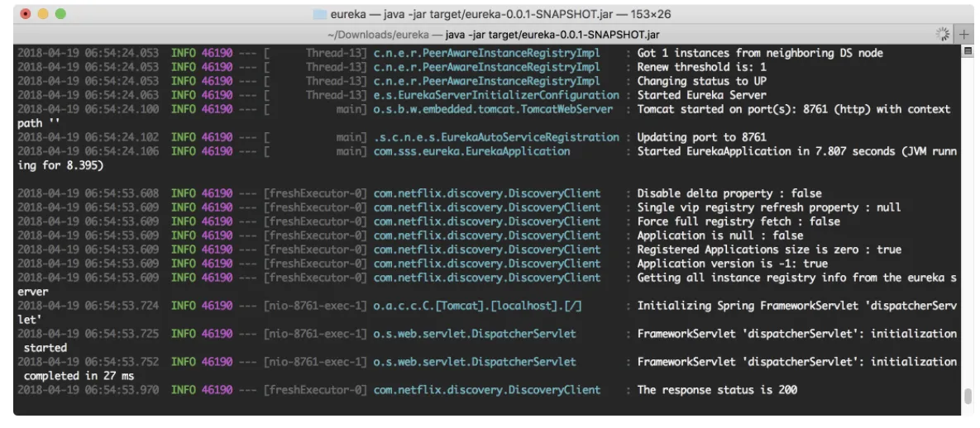Click 'Single vip registry refresh property : null'
The height and width of the screenshot is (428, 980).
click(769, 207)
